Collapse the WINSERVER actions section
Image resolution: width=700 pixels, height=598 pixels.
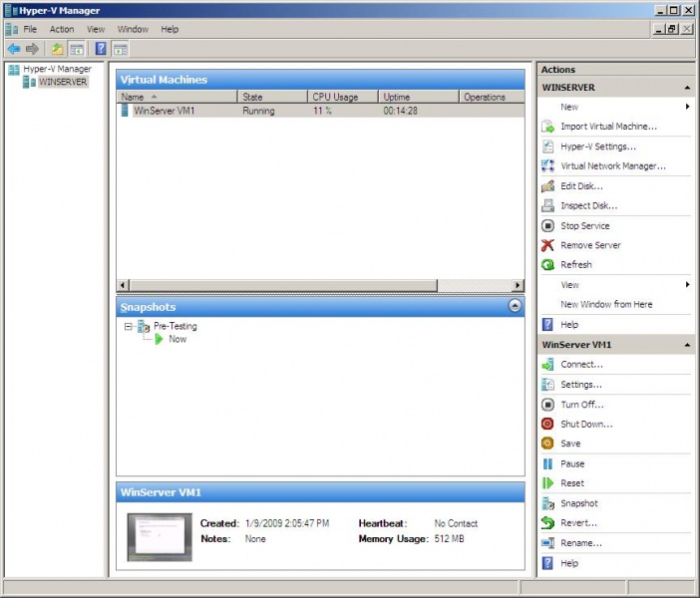pyautogui.click(x=686, y=88)
